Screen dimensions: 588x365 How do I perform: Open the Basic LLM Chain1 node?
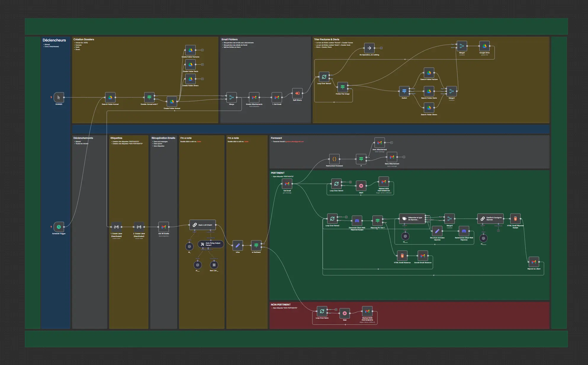[x=203, y=225]
